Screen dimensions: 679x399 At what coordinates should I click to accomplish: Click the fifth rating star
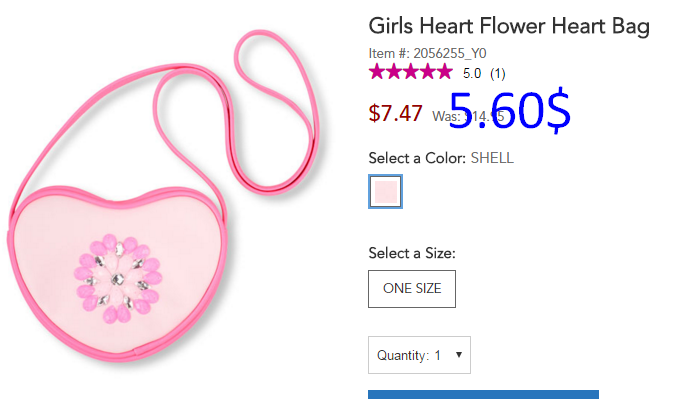444,72
